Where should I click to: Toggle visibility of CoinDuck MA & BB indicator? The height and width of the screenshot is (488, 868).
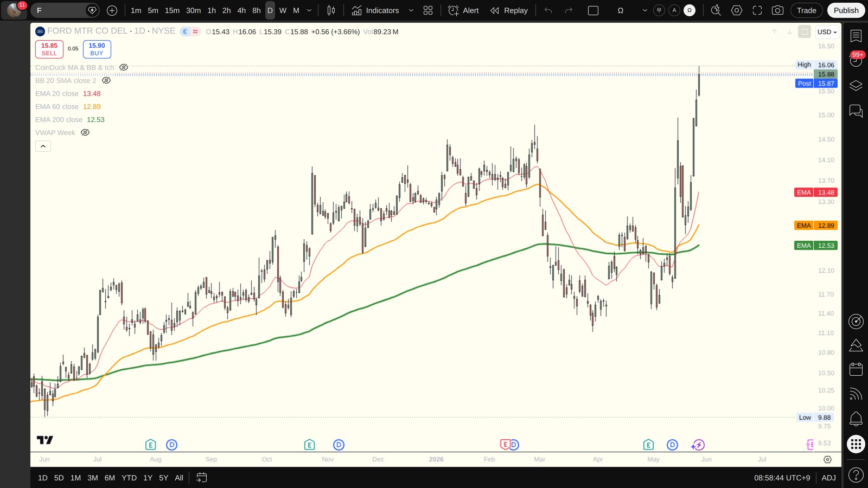click(124, 68)
